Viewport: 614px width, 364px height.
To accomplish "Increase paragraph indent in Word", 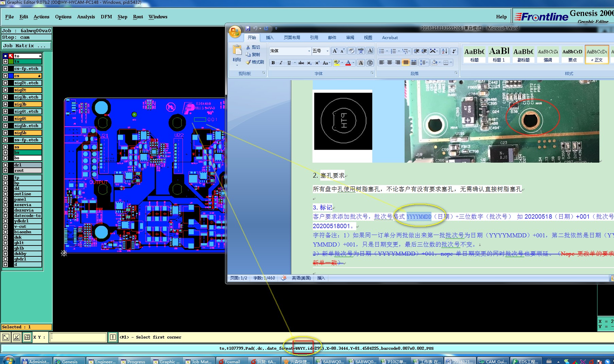I will click(424, 51).
